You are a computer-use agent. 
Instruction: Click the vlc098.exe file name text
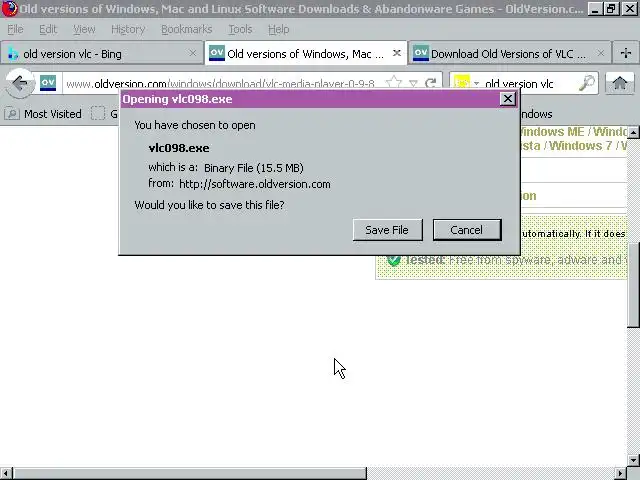tap(179, 148)
